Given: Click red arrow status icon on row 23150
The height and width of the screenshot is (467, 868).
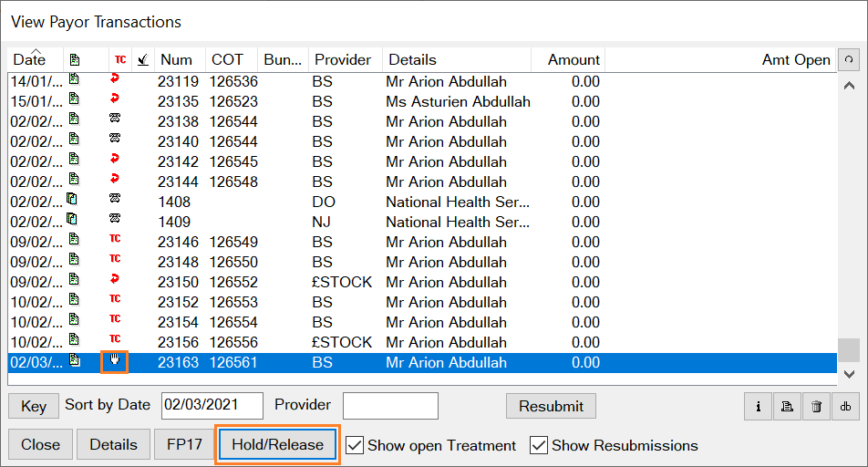Looking at the screenshot, I should (115, 279).
